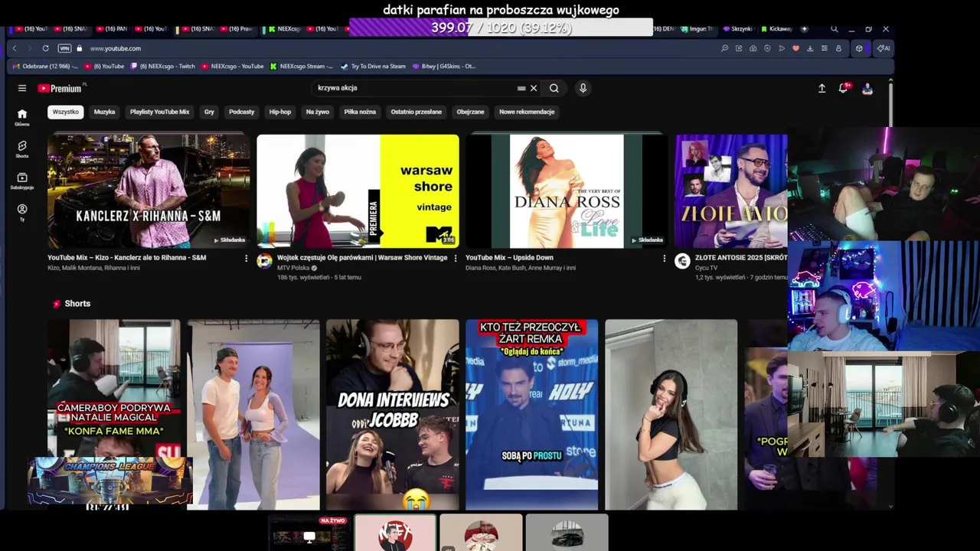Open options menu for Upside Down mix
980x551 pixels.
tap(664, 259)
